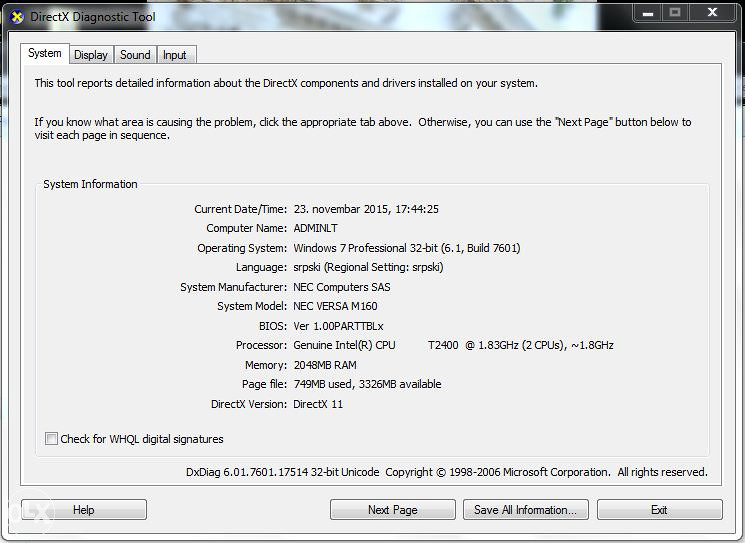The width and height of the screenshot is (745, 543).
Task: Click the 'DirectX Diagnostic Tool' window title
Action: click(x=93, y=17)
